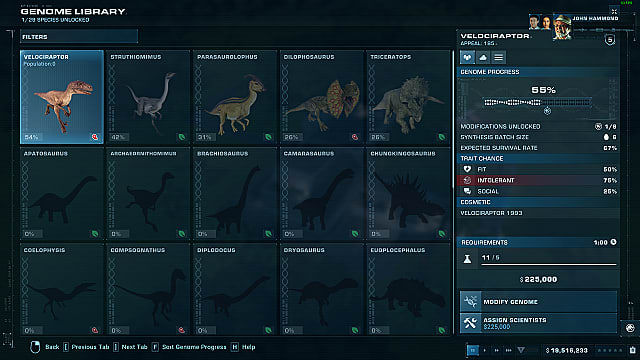Click the round emblem icon at right edge
Viewport: 640px width, 360px height.
[x=630, y=328]
